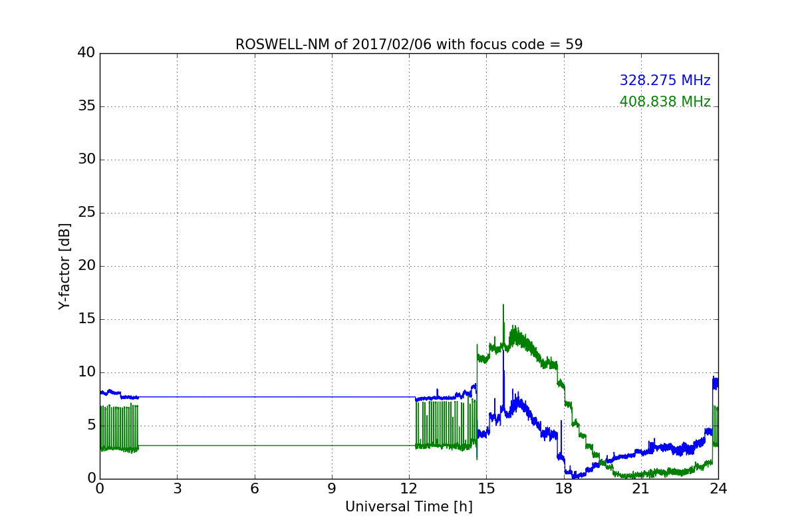Click the 'Y-factor [dB]' axis label
The height and width of the screenshot is (532, 798).
click(x=65, y=266)
